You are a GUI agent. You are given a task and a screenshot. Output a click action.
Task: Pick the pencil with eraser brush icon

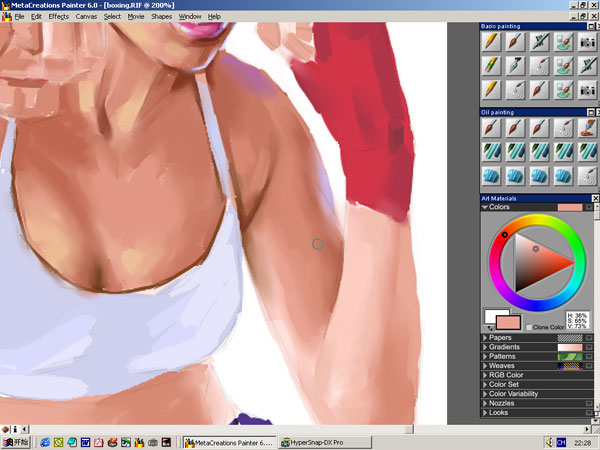(491, 65)
